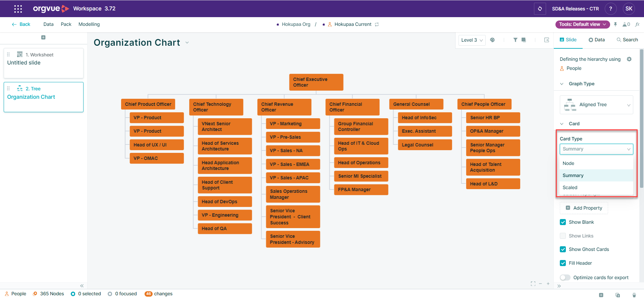Viewport: 644px width, 300px height.
Task: Open the Data menu in top navigation
Action: (x=48, y=24)
